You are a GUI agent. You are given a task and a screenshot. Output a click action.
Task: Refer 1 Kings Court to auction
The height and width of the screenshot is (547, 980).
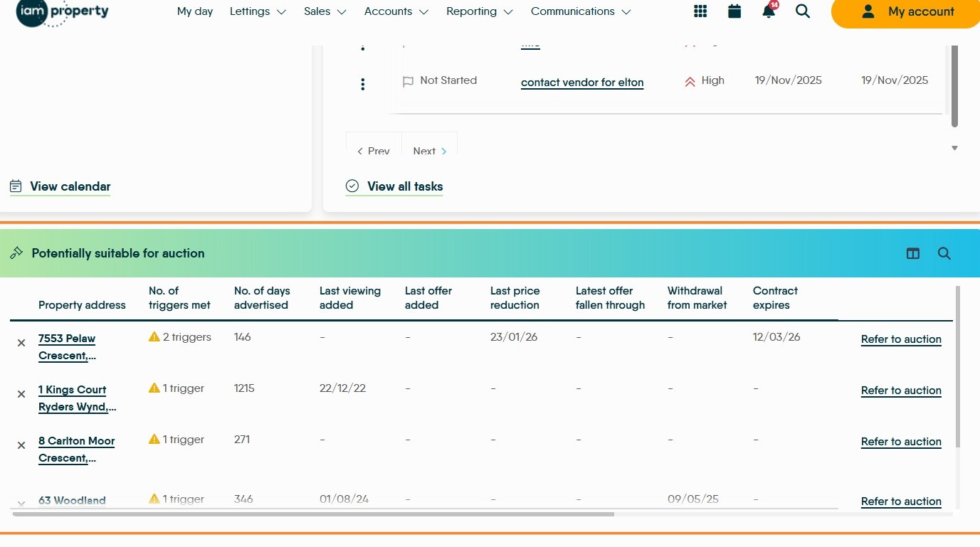(x=901, y=391)
